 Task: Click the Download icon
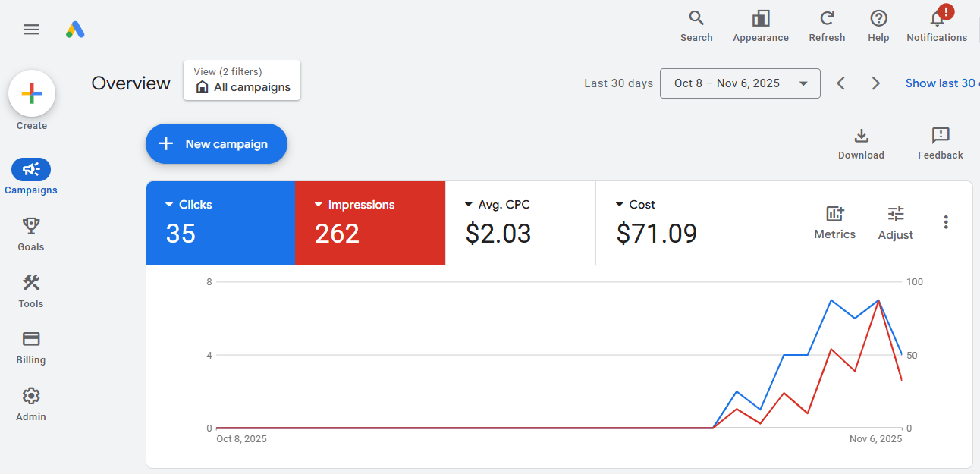[x=861, y=137]
